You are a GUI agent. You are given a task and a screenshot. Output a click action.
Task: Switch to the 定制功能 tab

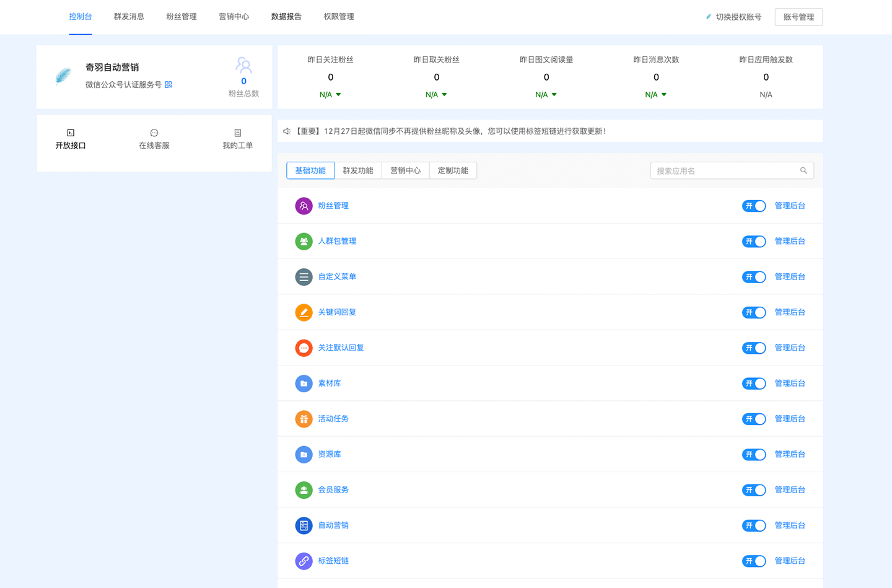coord(453,170)
